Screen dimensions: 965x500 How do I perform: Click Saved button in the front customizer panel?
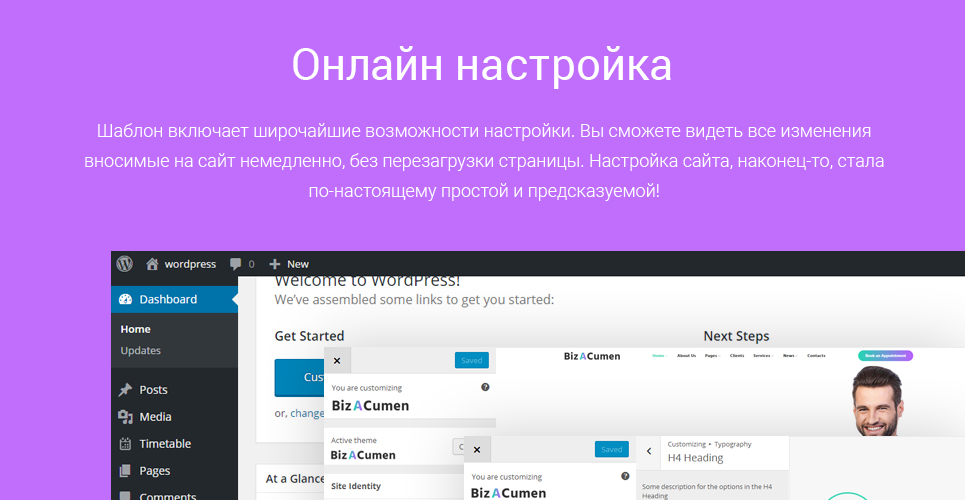611,449
